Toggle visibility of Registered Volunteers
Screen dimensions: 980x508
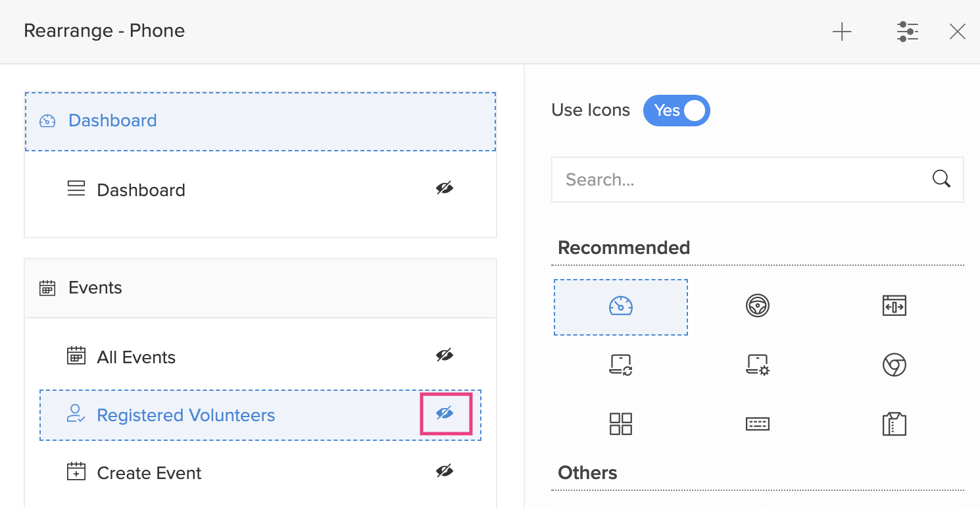pyautogui.click(x=445, y=413)
